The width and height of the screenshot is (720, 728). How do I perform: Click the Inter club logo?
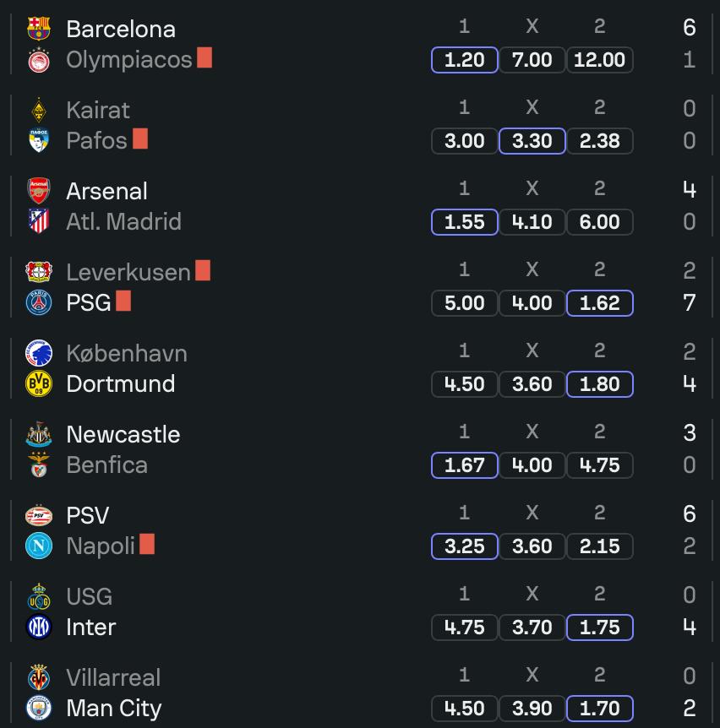[39, 627]
